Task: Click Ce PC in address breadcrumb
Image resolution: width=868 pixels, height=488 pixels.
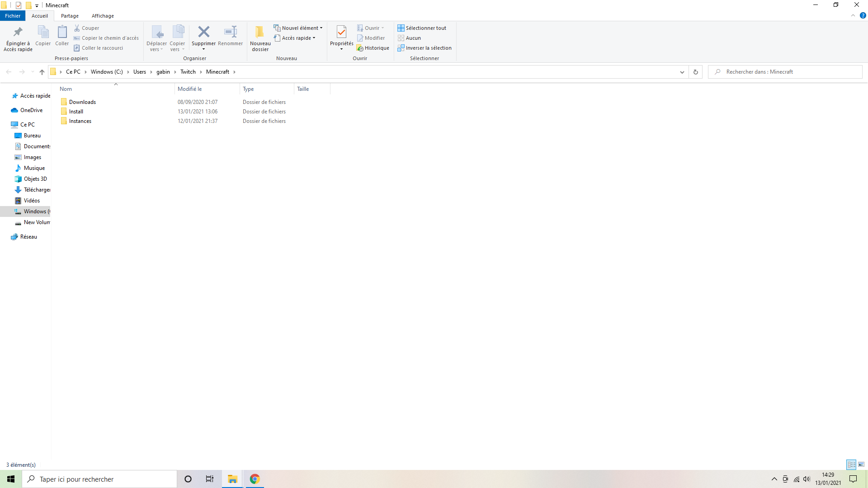Action: [73, 72]
